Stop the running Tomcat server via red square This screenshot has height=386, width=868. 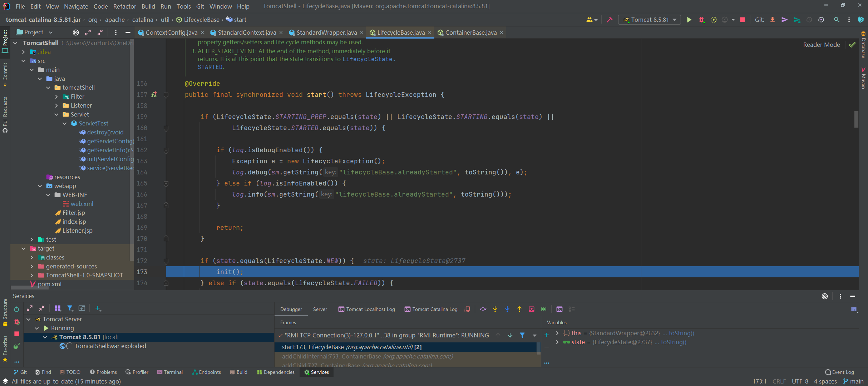tap(742, 20)
